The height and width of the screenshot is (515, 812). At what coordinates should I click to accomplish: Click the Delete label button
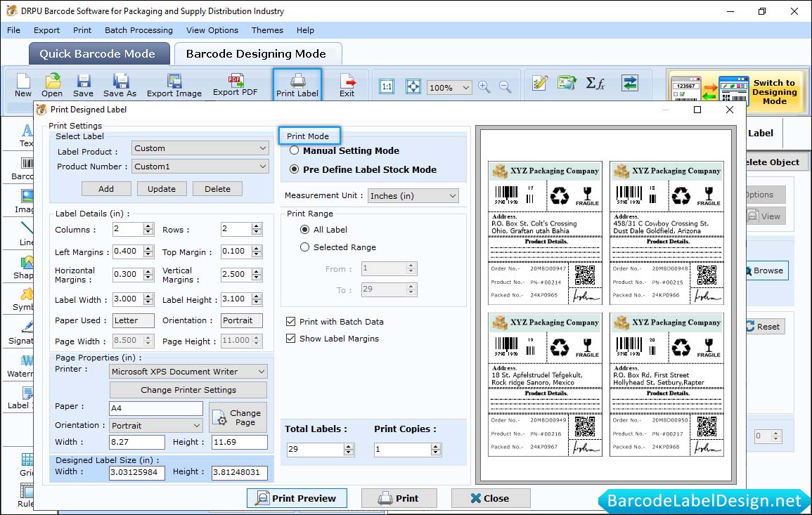pos(217,189)
